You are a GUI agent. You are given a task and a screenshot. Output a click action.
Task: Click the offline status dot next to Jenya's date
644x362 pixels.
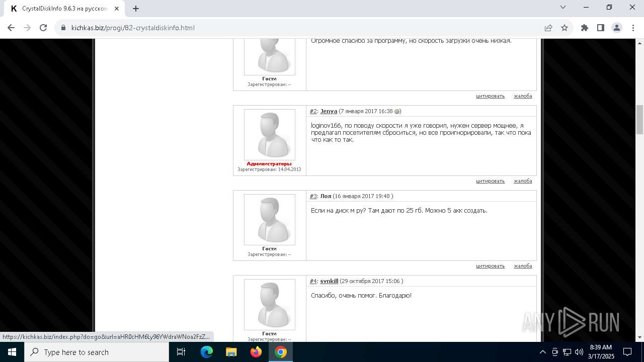click(397, 112)
